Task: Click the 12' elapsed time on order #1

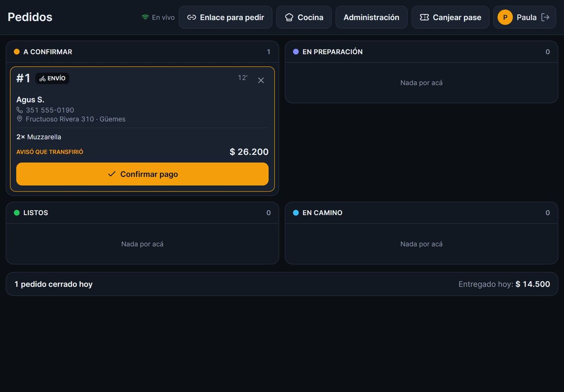Action: point(243,78)
